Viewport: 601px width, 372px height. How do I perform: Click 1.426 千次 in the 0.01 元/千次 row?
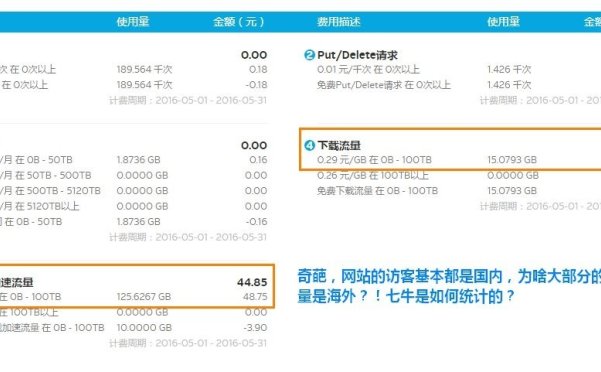click(509, 70)
